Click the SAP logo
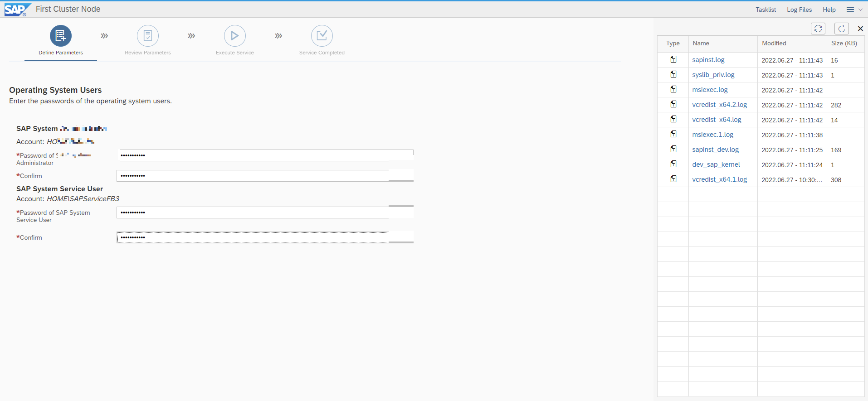Viewport: 868px width, 401px height. click(x=17, y=10)
